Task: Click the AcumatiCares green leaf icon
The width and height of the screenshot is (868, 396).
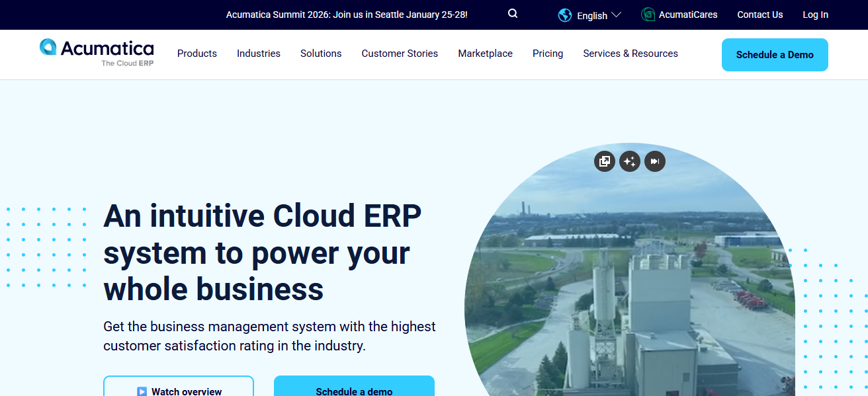Action: (648, 15)
